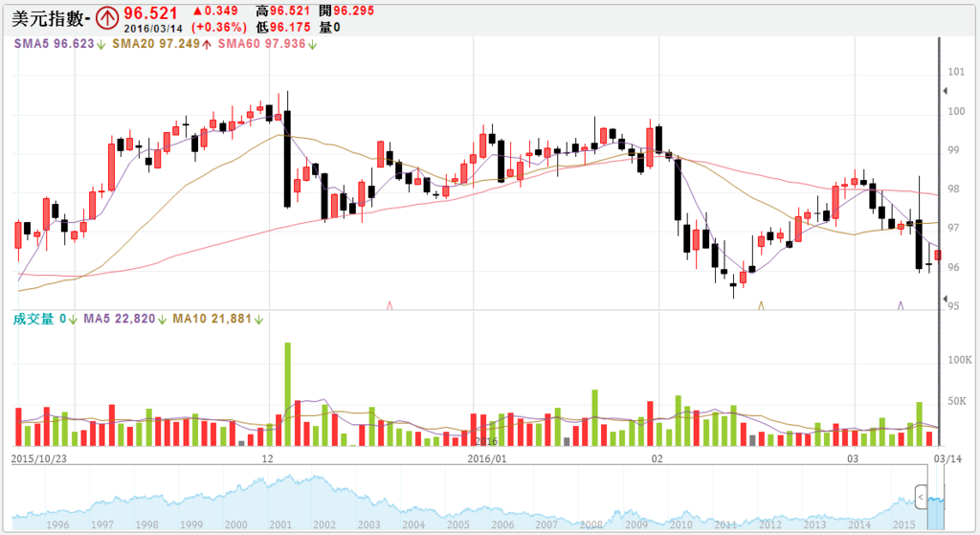Click the 03 month axis label

(853, 458)
